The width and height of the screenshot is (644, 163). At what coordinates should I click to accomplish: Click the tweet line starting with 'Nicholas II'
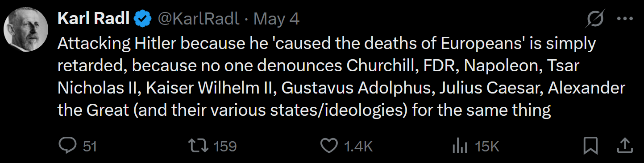pyautogui.click(x=341, y=88)
